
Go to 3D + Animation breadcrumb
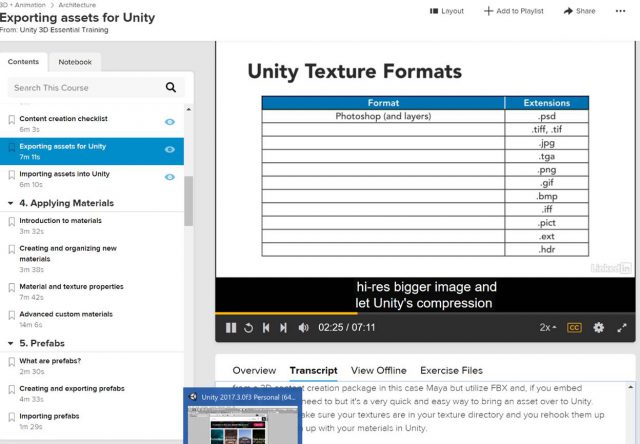point(23,5)
